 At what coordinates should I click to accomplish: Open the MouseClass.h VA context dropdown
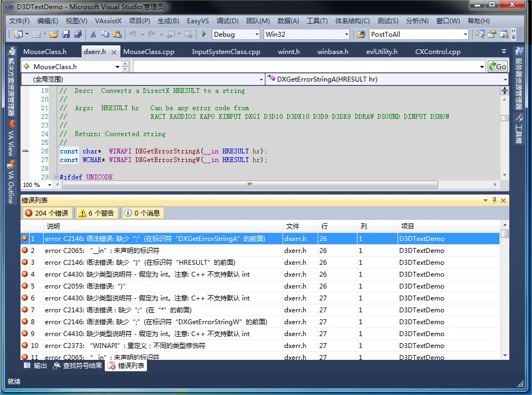pos(117,67)
